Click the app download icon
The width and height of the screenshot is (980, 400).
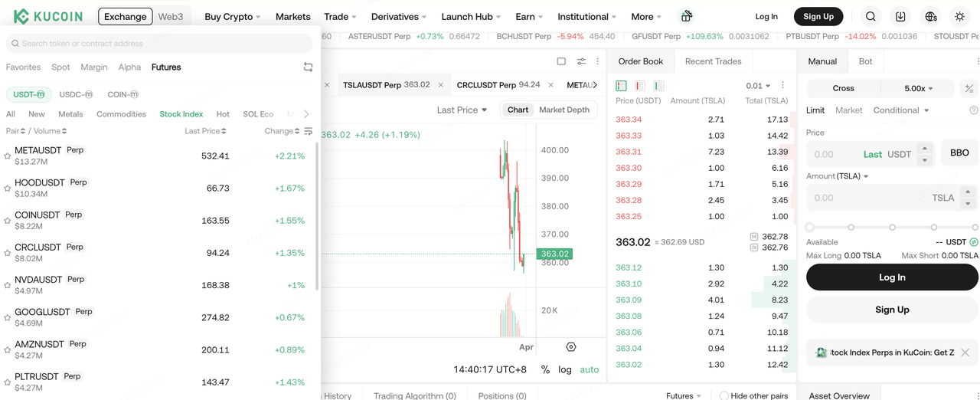900,16
